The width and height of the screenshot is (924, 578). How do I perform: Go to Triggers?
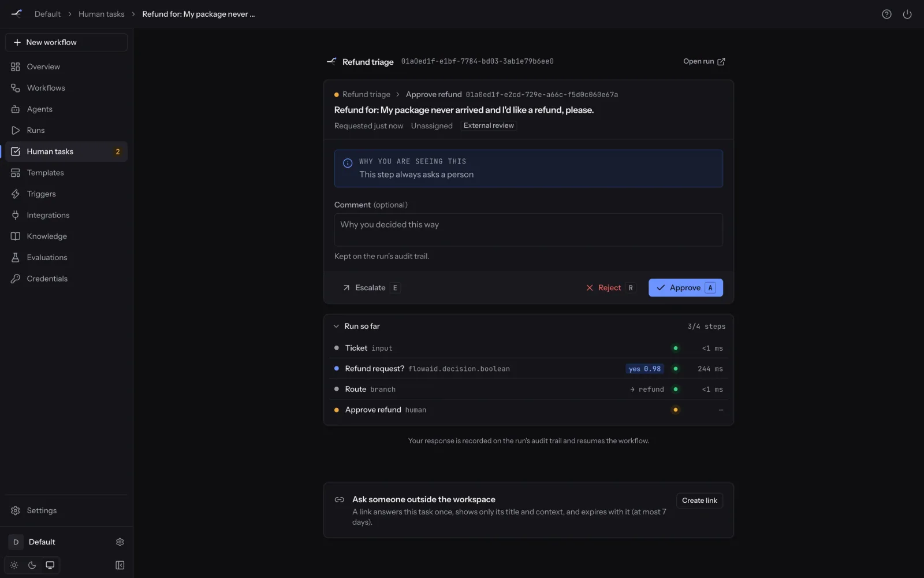point(66,194)
